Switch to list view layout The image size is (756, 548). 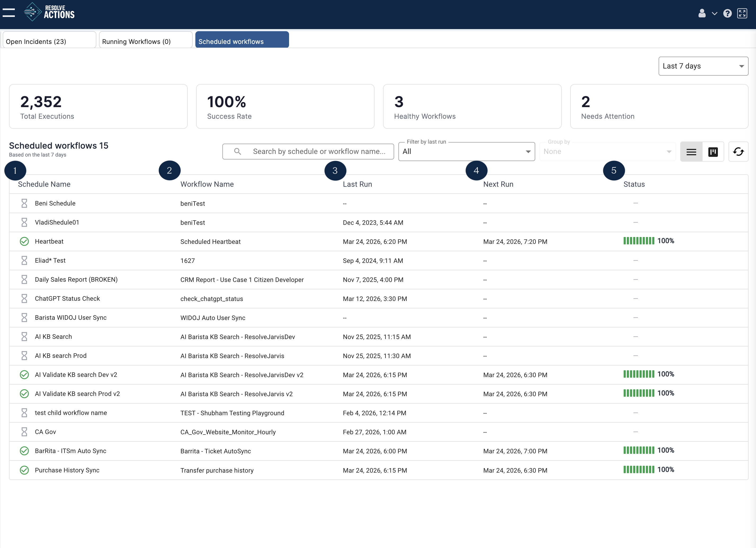[x=691, y=152]
